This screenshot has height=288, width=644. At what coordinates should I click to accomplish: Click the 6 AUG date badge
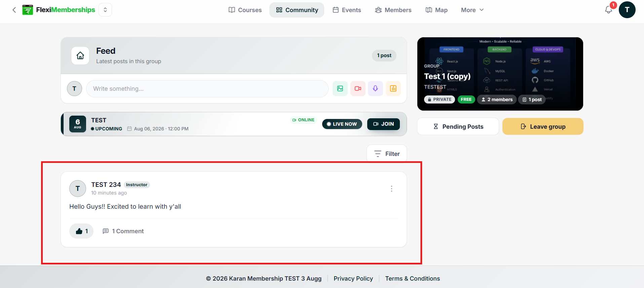[78, 124]
